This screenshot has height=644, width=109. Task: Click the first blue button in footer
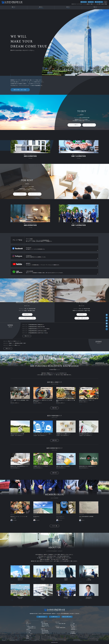42,617
